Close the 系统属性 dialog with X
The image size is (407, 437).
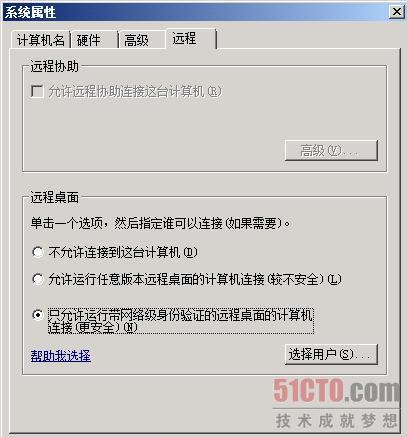pyautogui.click(x=396, y=12)
